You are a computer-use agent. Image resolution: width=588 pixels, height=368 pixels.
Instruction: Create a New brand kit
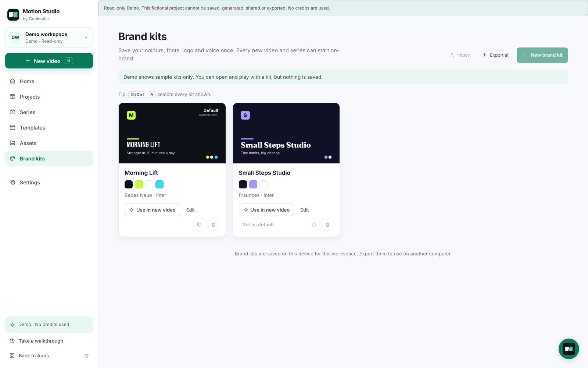[542, 55]
